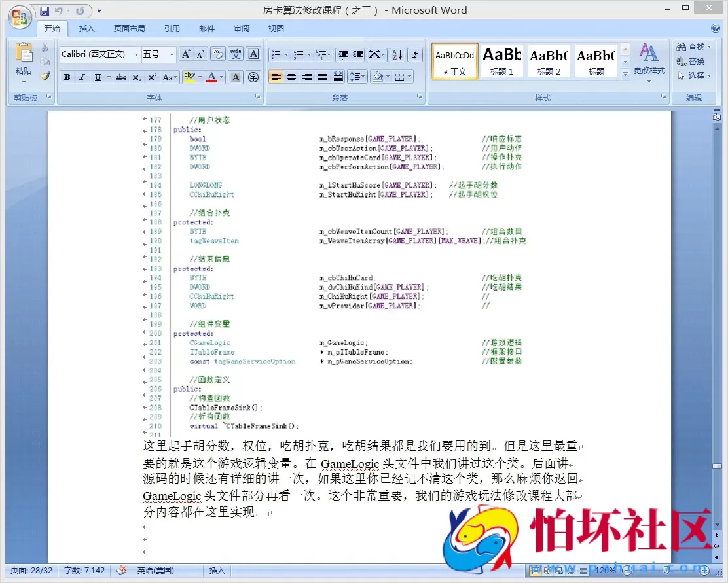Image resolution: width=728 pixels, height=583 pixels.
Task: Open the line spacing dropdown
Action: 357,77
